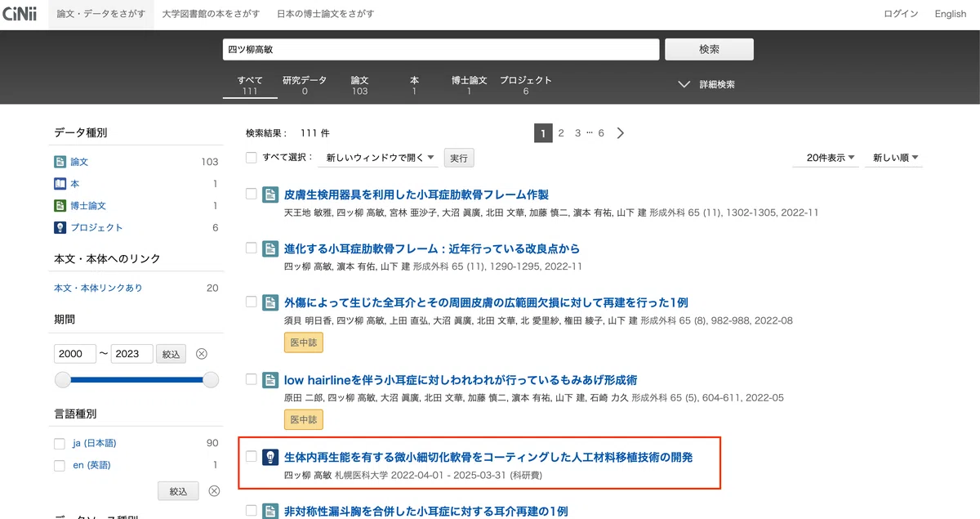Viewport: 980px width, 519px height.
Task: Open 大学図書館の本をさがす in top navigation
Action: 211,14
